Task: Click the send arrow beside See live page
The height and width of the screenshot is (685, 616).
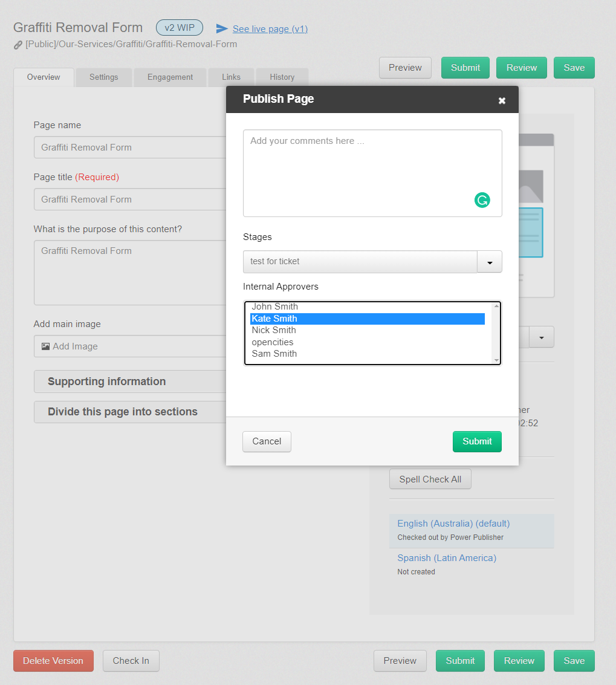Action: point(222,28)
